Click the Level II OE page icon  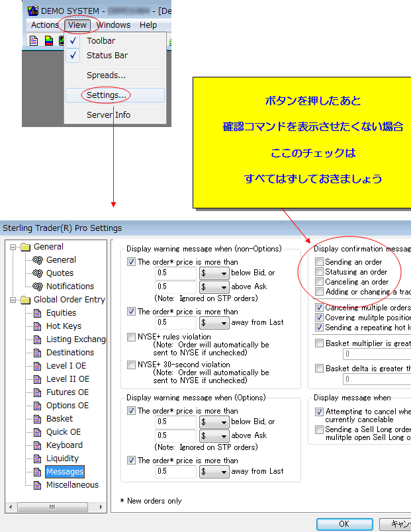click(38, 379)
